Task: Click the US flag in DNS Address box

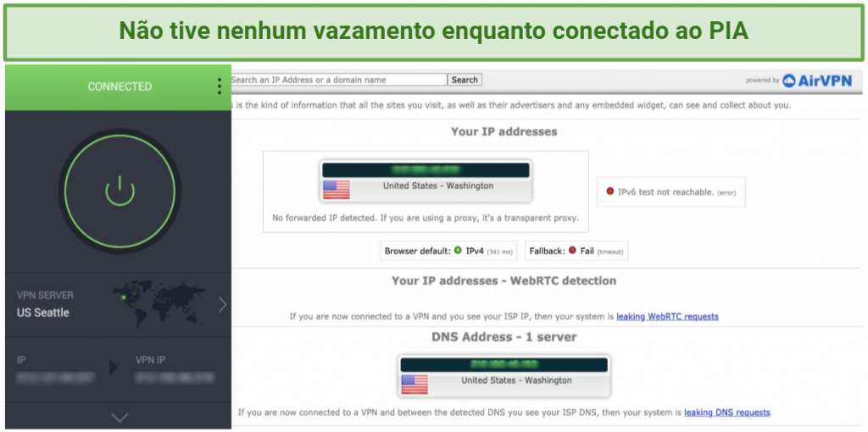Action: [415, 385]
